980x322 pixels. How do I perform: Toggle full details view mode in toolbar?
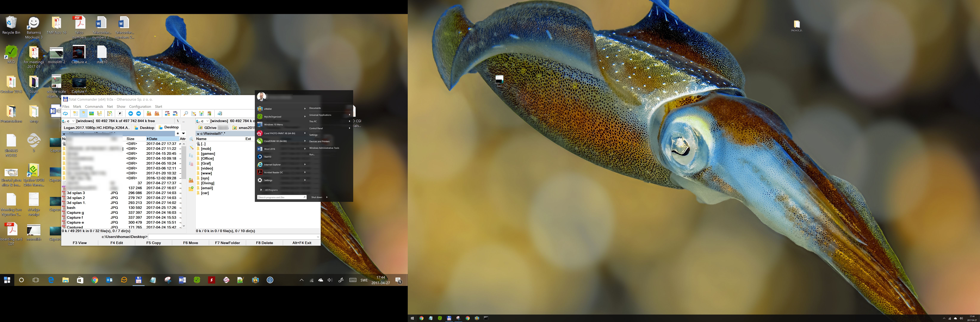(x=84, y=113)
